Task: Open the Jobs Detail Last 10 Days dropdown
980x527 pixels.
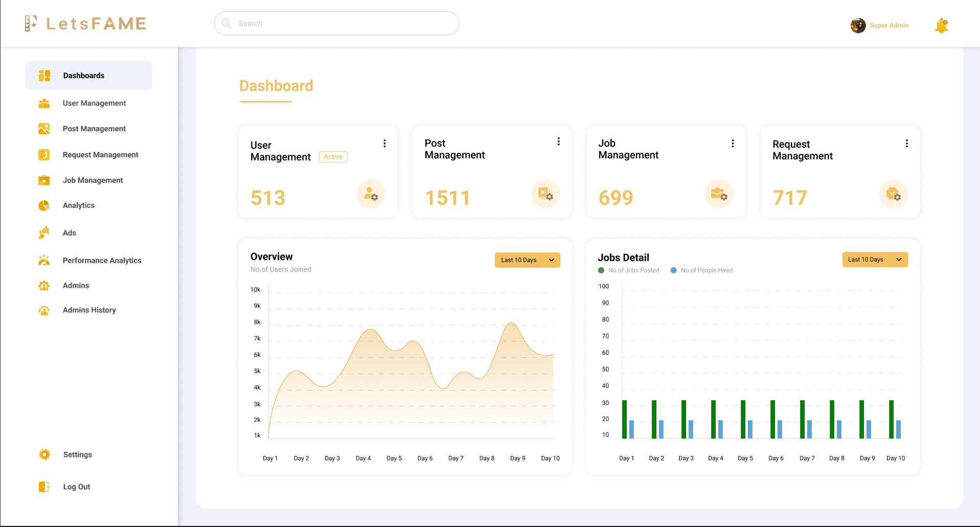Action: (875, 260)
